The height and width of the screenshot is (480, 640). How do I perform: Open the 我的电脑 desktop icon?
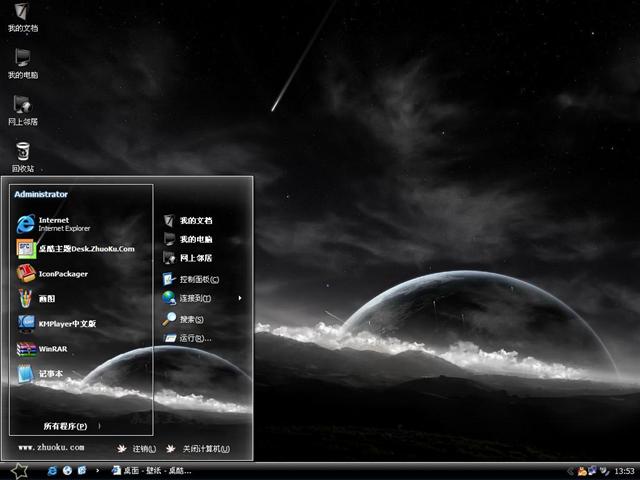pos(22,64)
